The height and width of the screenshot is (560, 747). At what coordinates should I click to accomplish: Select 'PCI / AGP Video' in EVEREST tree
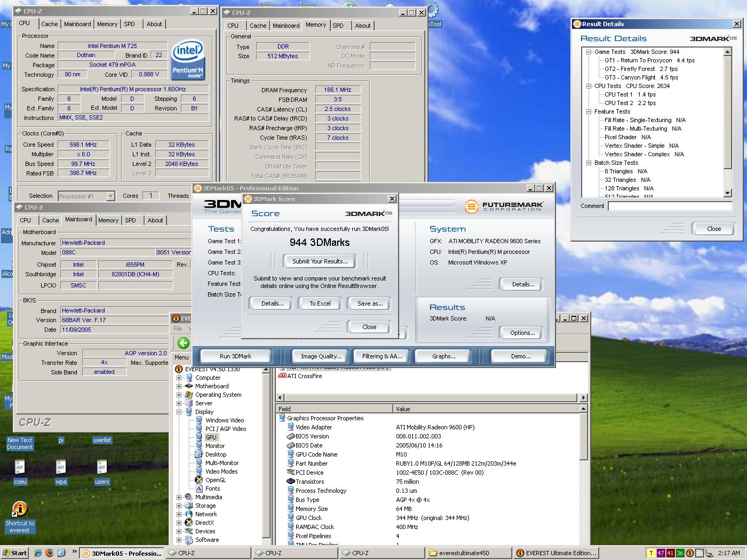226,429
